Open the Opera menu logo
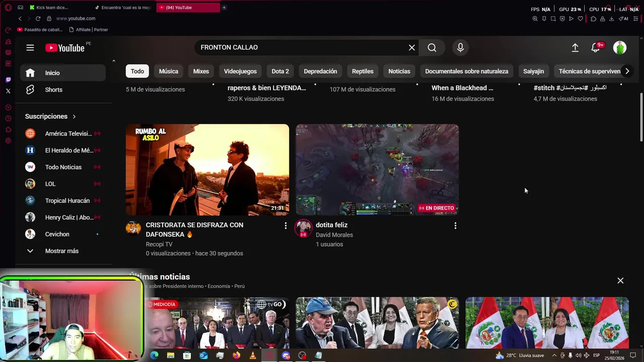 pos(8,8)
